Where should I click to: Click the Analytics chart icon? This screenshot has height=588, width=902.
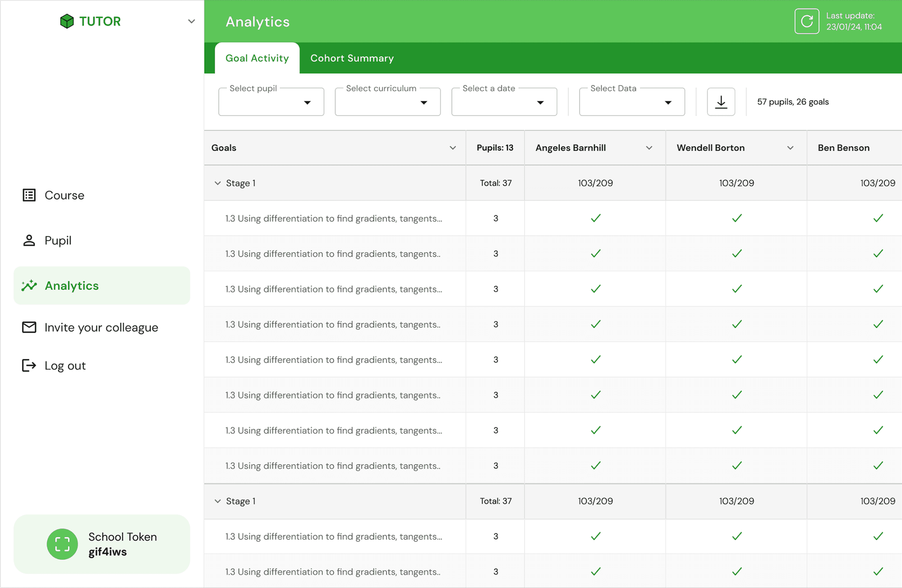29,285
